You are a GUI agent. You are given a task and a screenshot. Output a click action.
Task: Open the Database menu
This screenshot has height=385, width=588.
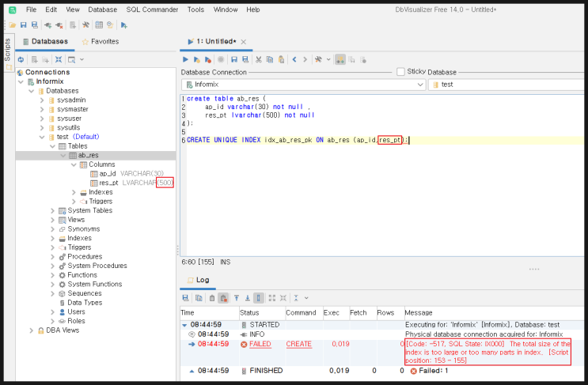[x=102, y=9]
